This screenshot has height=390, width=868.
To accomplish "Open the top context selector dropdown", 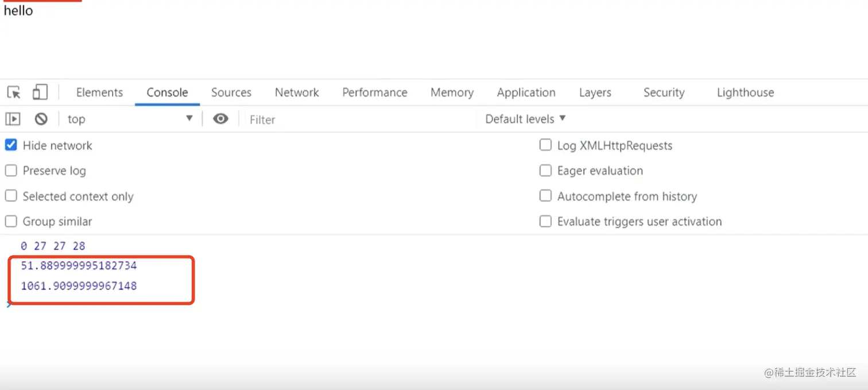I will 130,119.
